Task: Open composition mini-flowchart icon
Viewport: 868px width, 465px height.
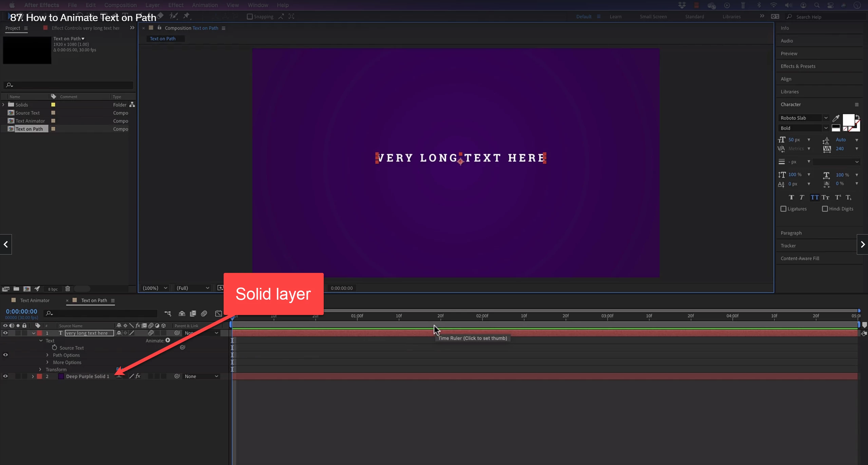Action: [168, 313]
